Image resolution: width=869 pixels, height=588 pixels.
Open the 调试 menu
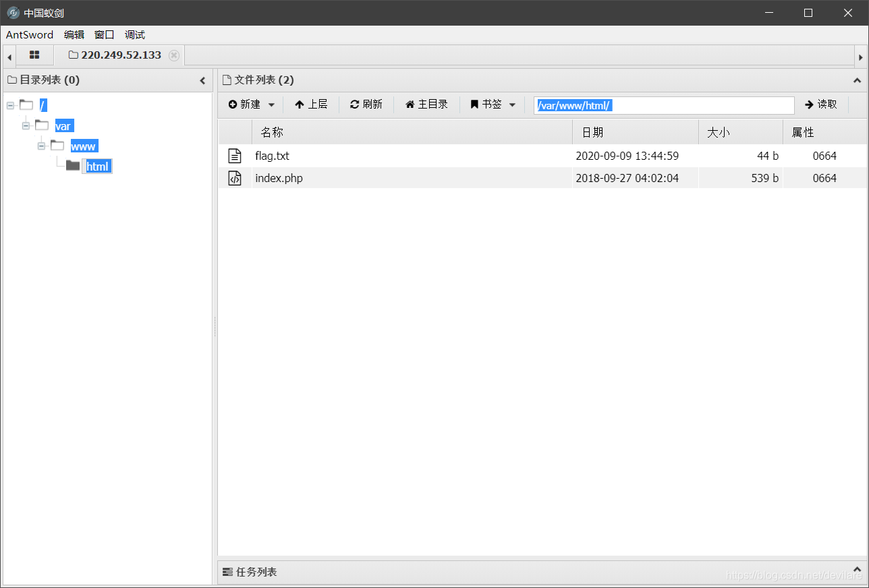coord(135,35)
